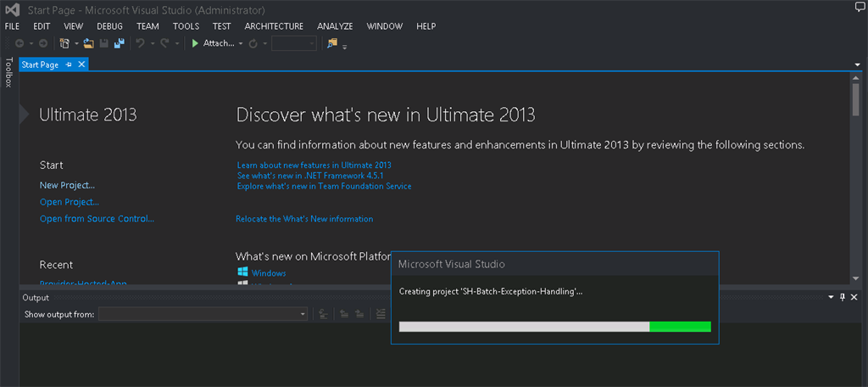Open the ARCHITECTURE menu

tap(274, 26)
